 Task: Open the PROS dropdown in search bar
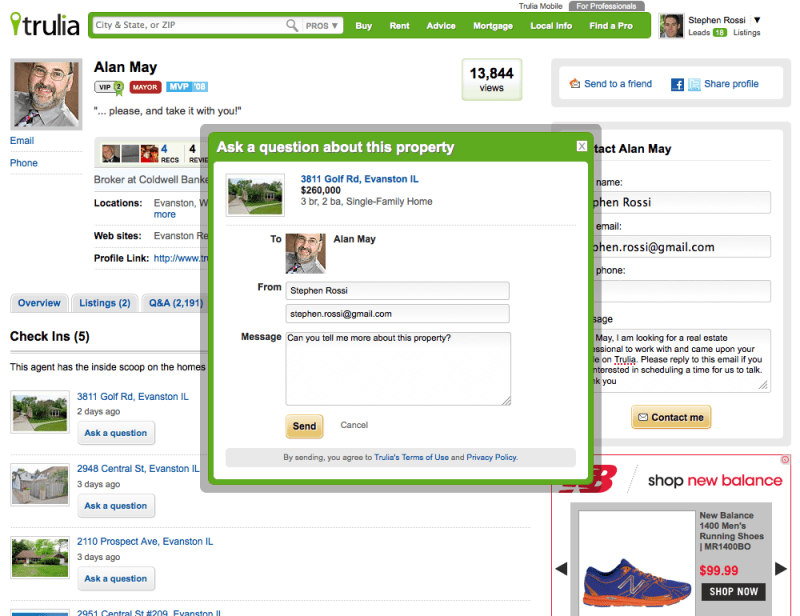[321, 26]
